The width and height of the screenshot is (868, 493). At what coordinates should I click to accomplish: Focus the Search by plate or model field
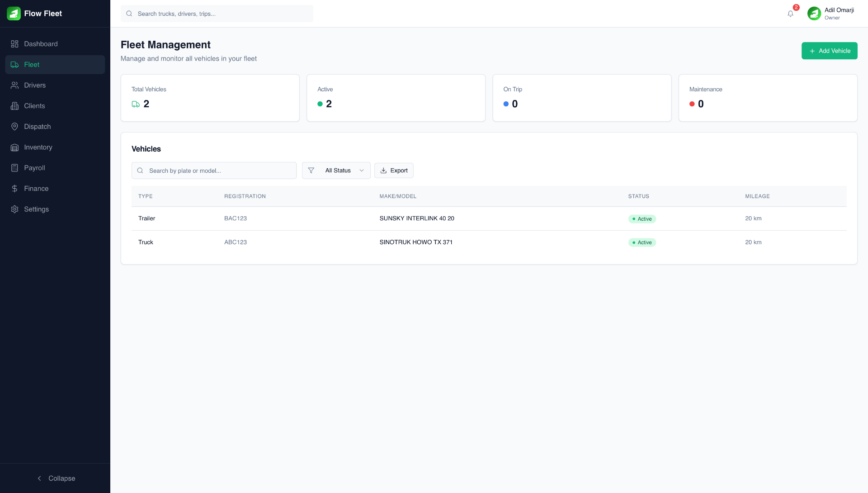click(x=214, y=171)
